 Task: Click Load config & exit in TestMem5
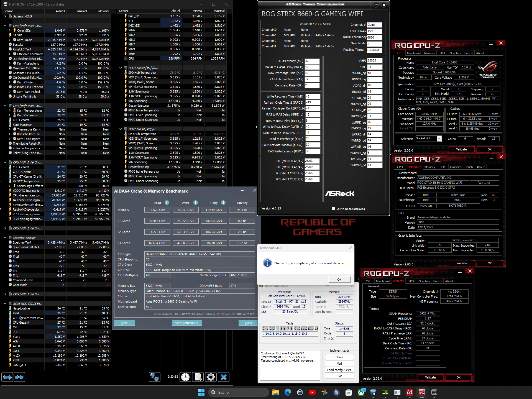coord(339,370)
